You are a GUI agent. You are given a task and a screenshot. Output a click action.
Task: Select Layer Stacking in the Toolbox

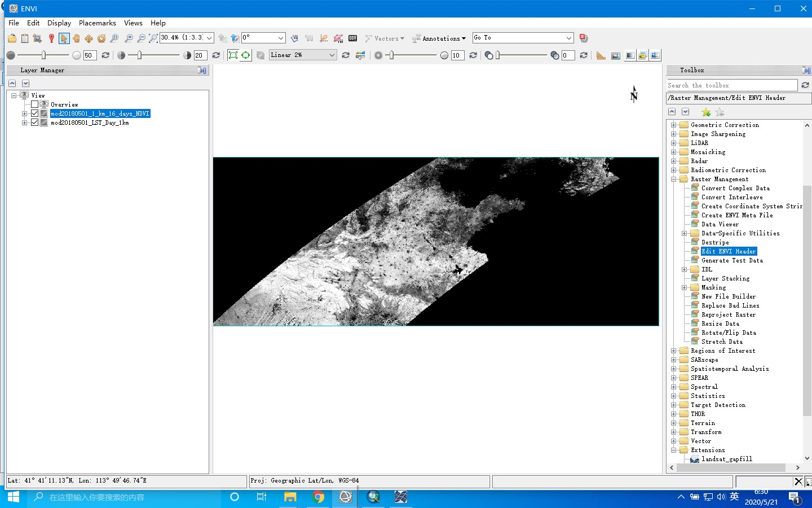click(x=725, y=278)
